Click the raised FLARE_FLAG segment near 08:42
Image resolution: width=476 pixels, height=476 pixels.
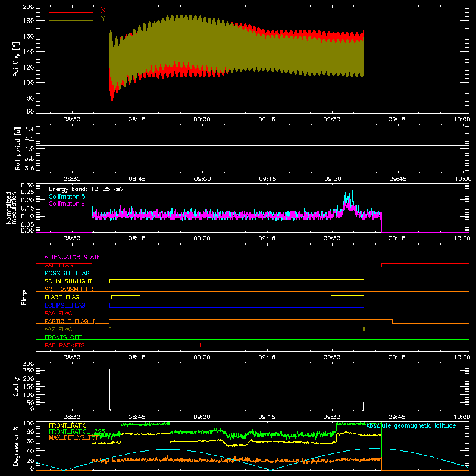[x=126, y=295]
